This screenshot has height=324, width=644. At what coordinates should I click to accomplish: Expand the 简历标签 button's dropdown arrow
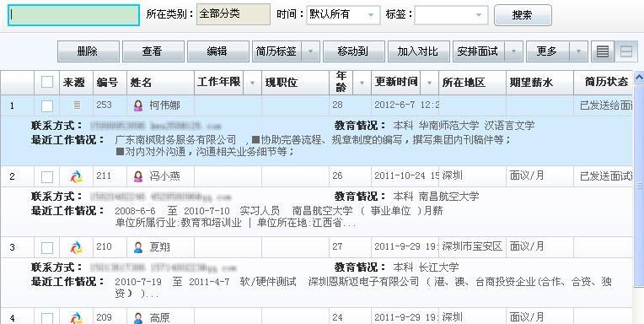[310, 51]
